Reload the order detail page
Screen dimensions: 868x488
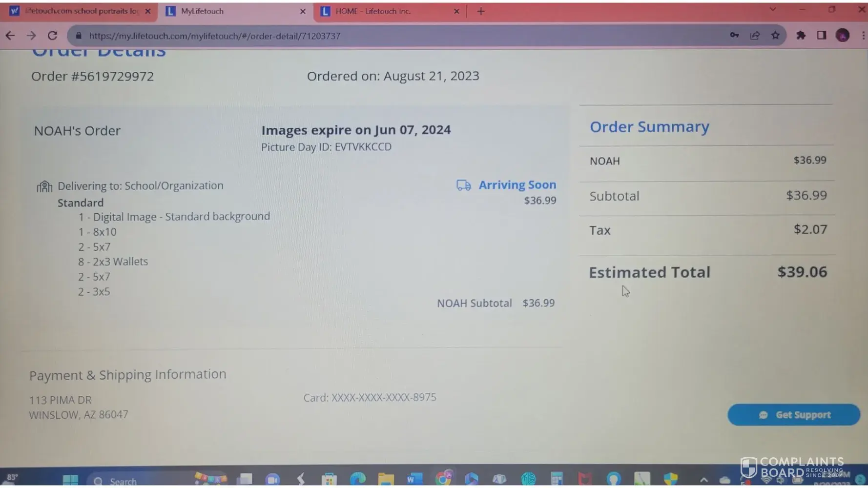click(x=52, y=36)
